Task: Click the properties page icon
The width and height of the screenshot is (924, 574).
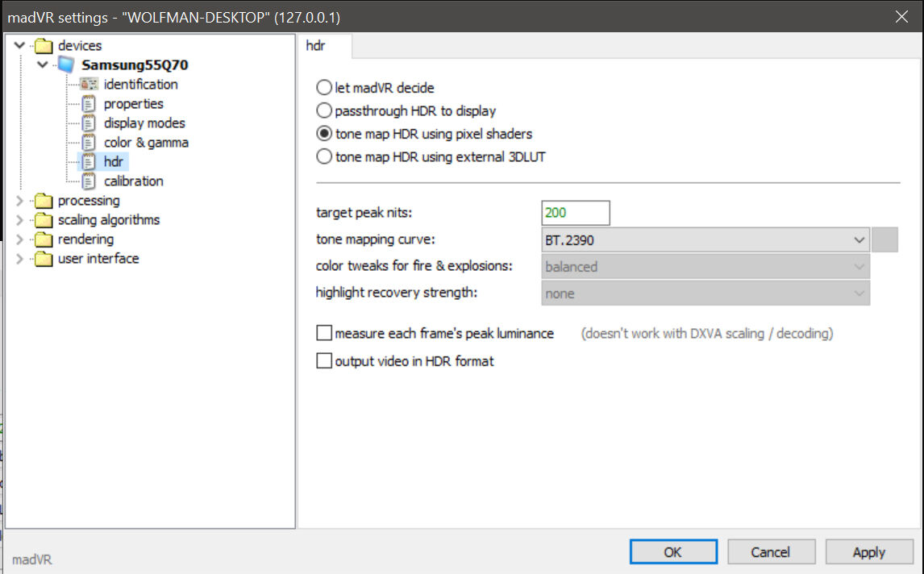Action: 89,104
